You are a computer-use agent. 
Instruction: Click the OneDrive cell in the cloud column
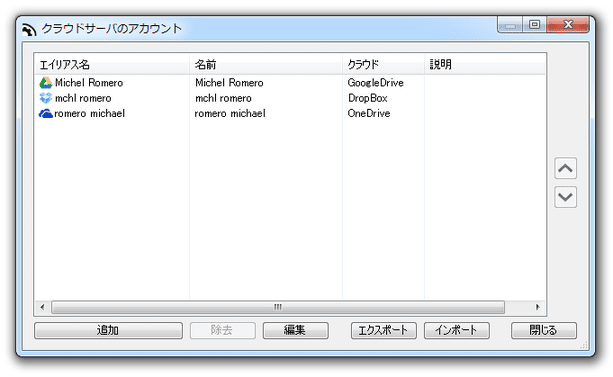(x=369, y=113)
